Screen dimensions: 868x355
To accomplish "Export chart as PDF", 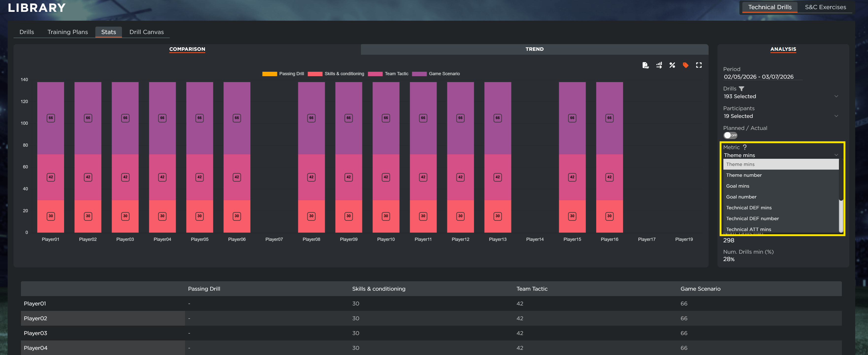I will (x=645, y=65).
